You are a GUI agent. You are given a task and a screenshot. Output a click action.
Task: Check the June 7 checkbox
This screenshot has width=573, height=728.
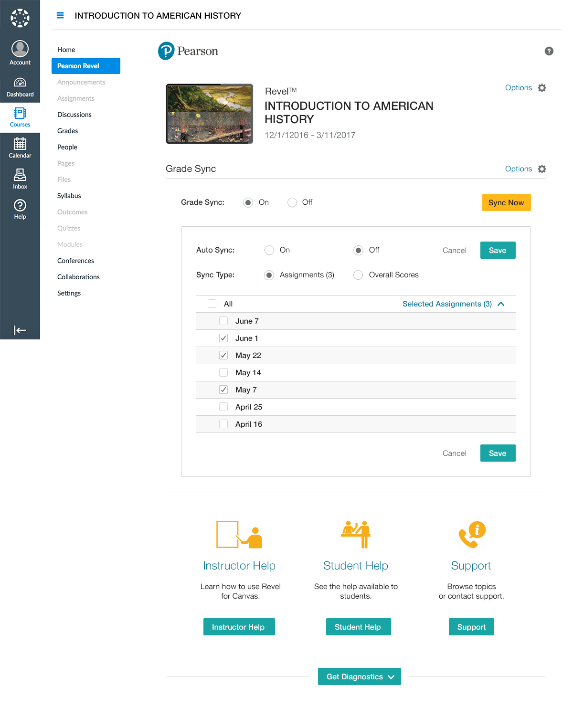coord(223,321)
